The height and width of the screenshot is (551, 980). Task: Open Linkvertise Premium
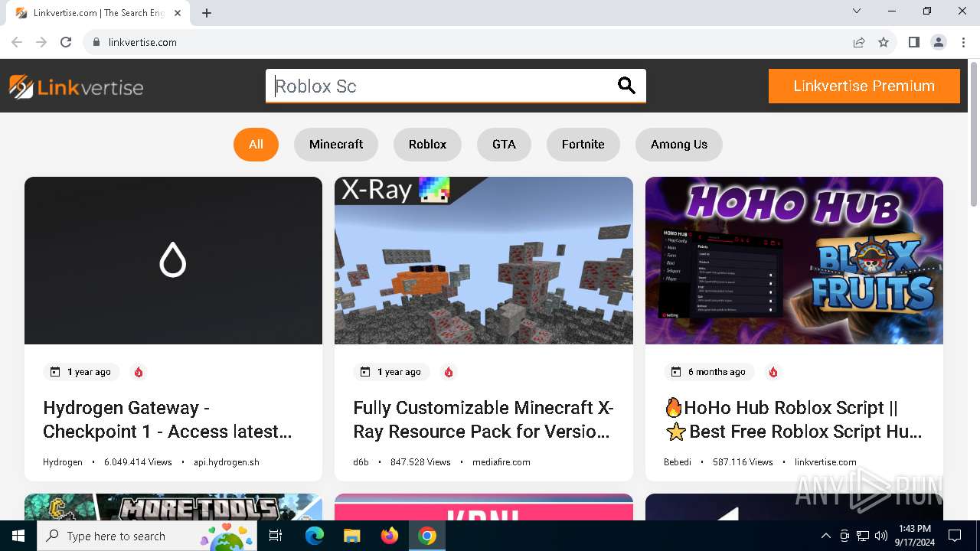point(864,86)
